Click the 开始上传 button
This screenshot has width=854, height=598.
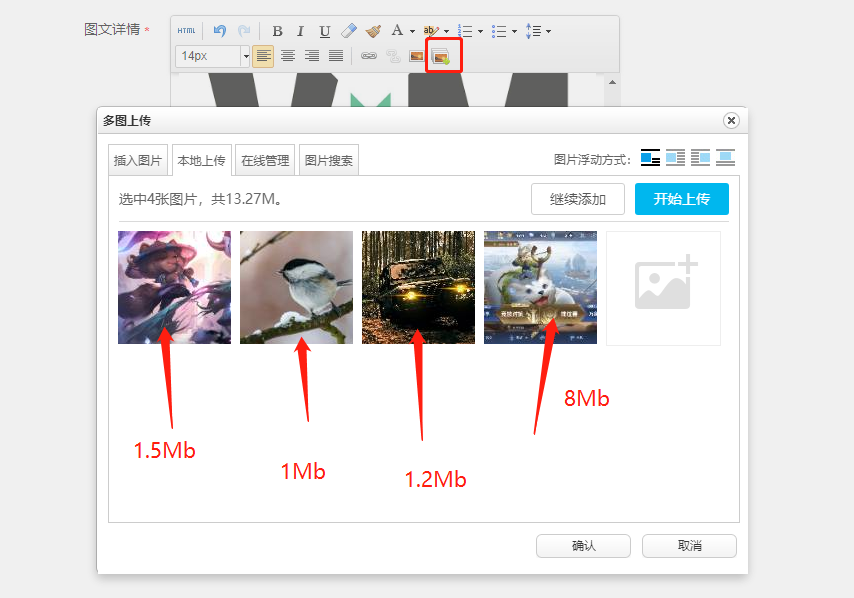pyautogui.click(x=681, y=199)
